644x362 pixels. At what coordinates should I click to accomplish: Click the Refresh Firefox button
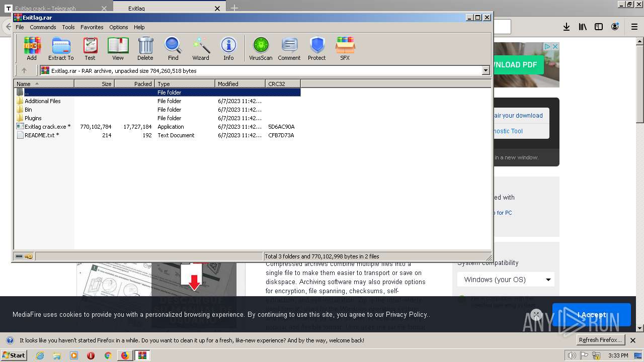coord(600,340)
